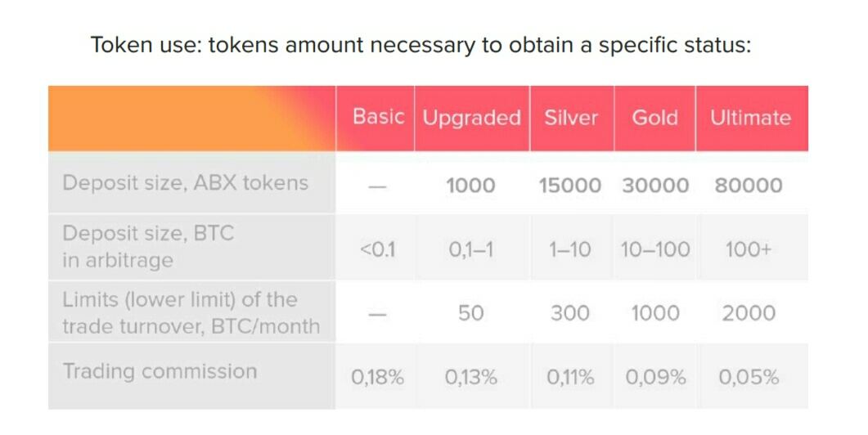Click the <0.1 BTC deposit cell
This screenshot has height=435, width=868.
pos(377,249)
